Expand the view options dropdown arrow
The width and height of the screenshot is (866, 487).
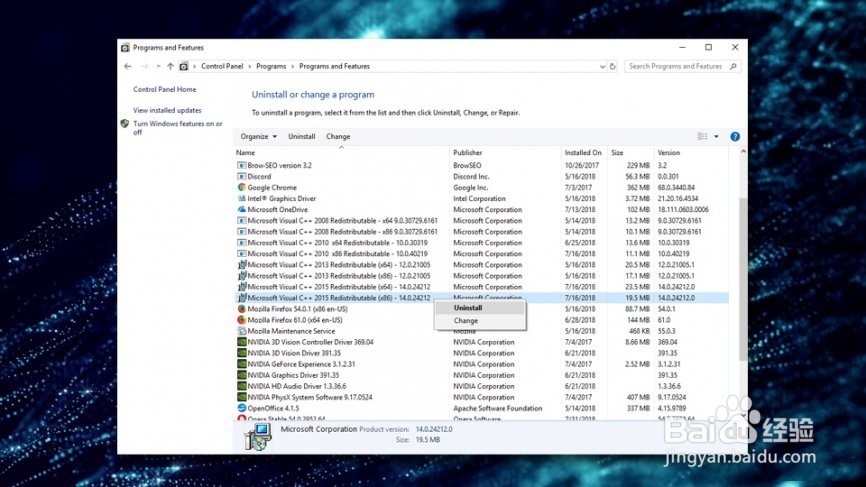(716, 136)
